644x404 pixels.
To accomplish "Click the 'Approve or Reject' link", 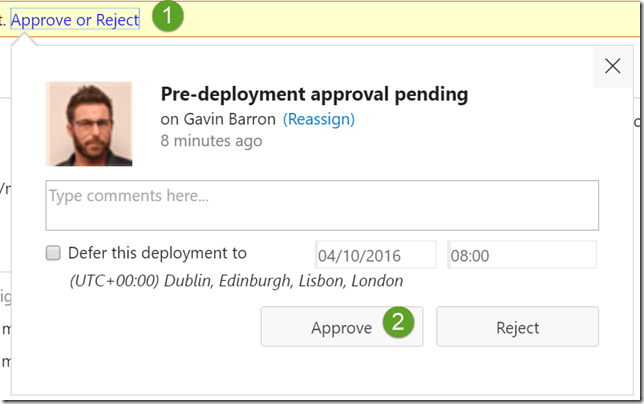I will (75, 20).
